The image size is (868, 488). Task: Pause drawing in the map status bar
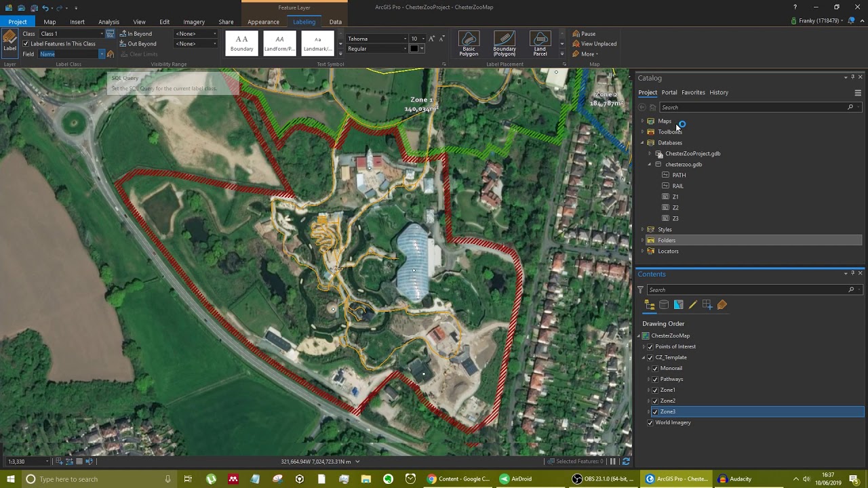coord(613,462)
